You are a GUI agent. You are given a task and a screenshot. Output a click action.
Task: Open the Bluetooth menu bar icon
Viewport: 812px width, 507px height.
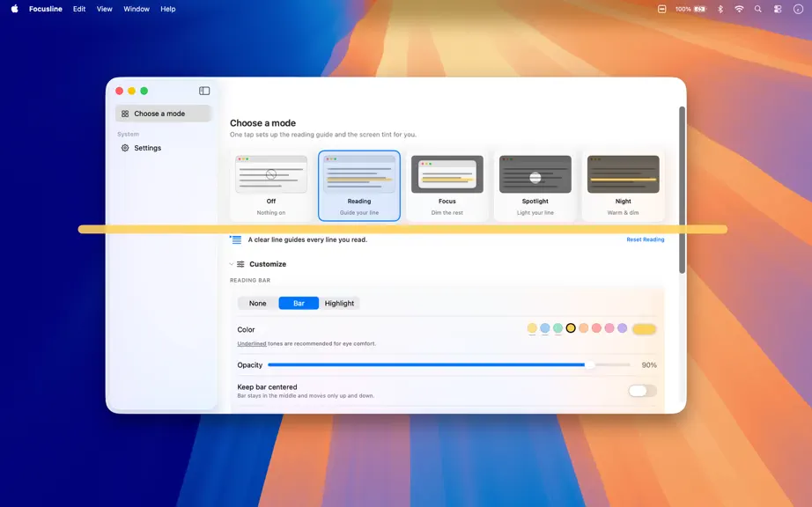coord(720,9)
